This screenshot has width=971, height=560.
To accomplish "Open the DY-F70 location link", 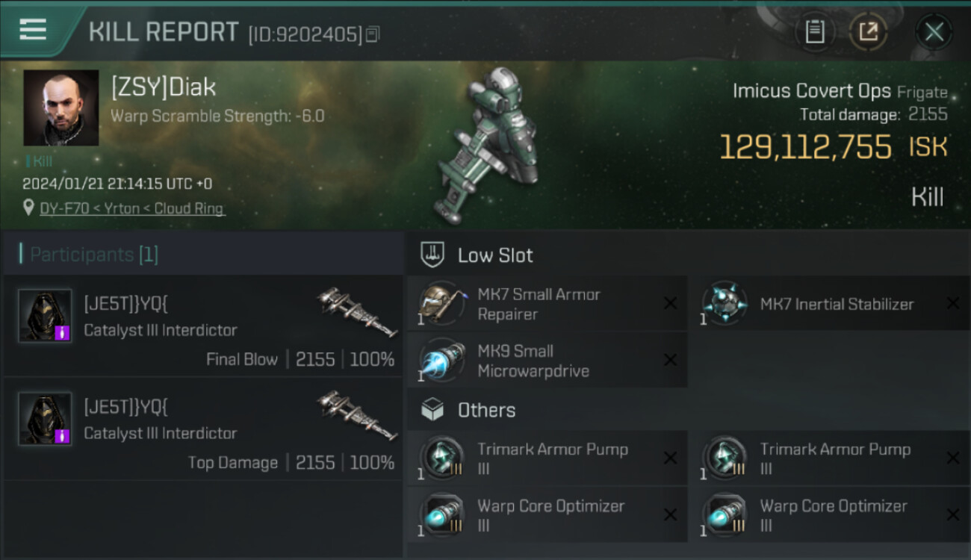I will [132, 208].
